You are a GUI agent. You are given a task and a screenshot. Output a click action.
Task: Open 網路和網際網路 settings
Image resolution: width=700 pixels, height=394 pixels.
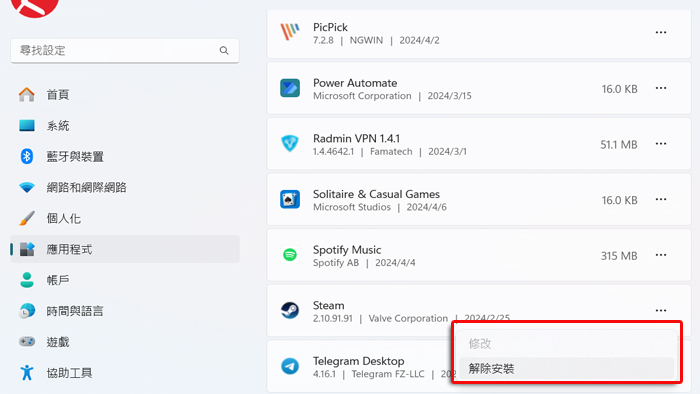point(125,187)
